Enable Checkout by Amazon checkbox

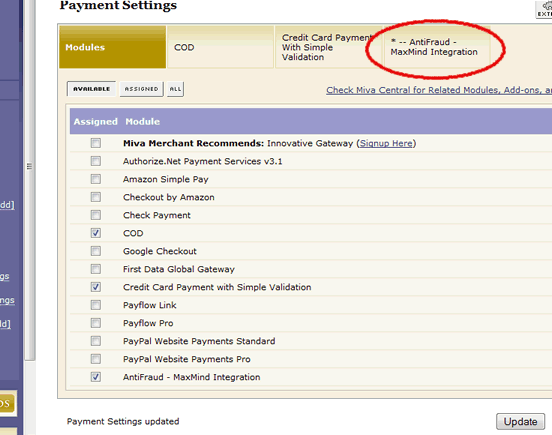point(95,197)
